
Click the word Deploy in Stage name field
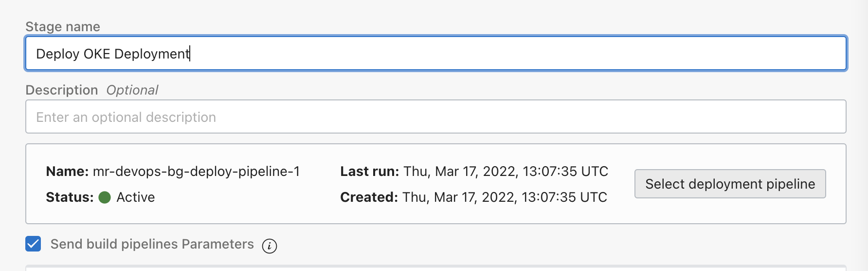[x=58, y=54]
